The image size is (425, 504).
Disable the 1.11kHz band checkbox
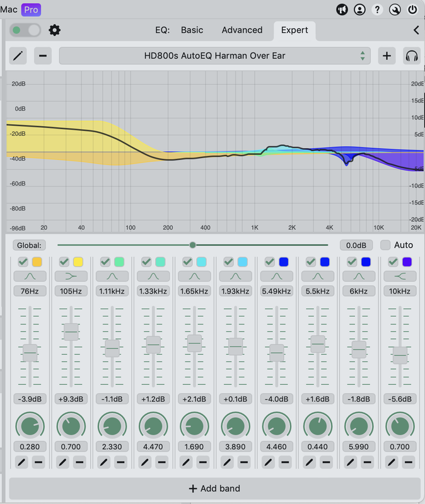[105, 262]
